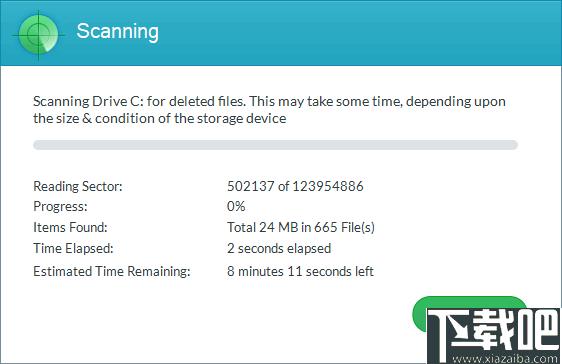Click the blue header banner area
This screenshot has height=364, width=562.
281,33
